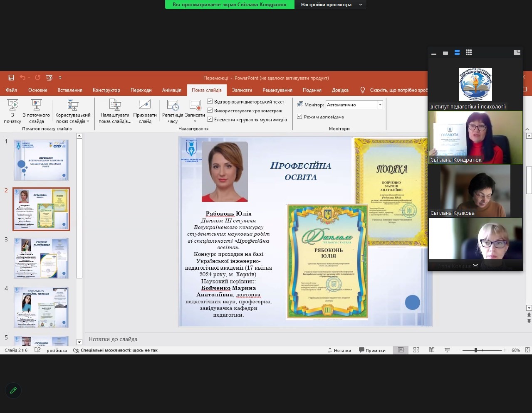Toggle Use Timings checkbox
This screenshot has width=532, height=413.
coord(210,111)
